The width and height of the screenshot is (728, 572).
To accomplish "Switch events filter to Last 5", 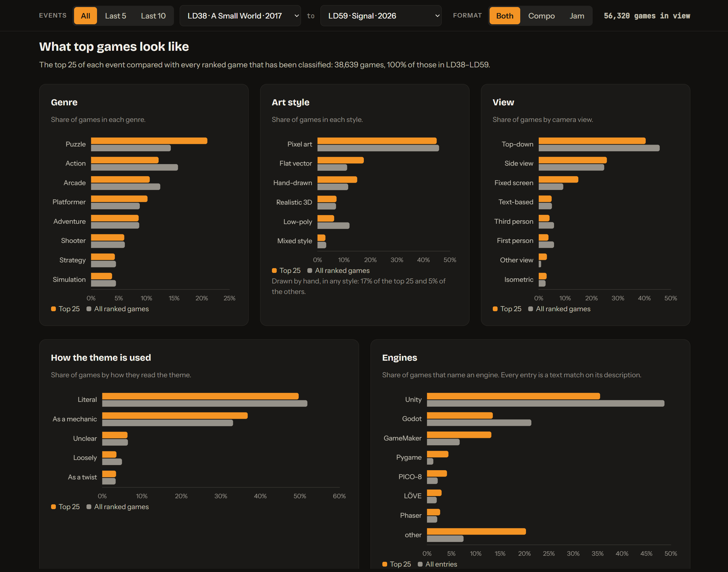I will coord(116,16).
